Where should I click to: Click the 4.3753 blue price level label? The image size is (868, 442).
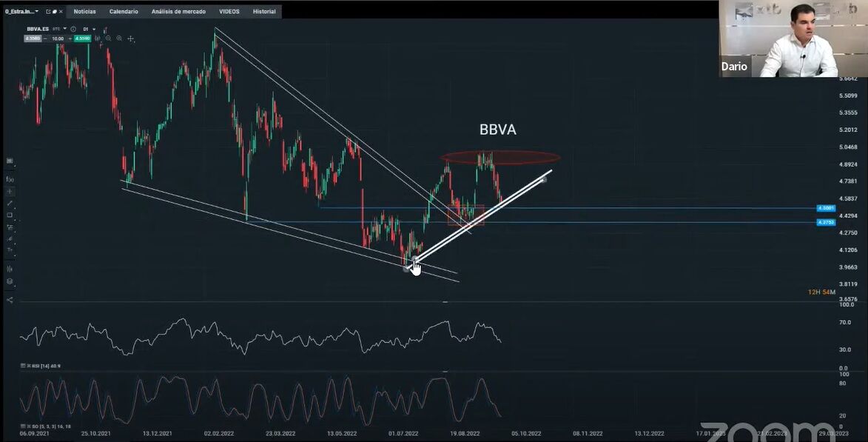click(x=826, y=222)
